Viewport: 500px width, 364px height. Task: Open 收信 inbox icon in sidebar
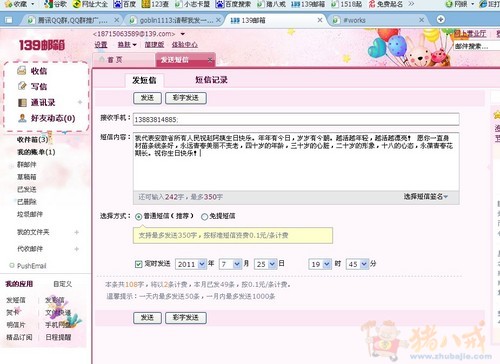click(22, 70)
